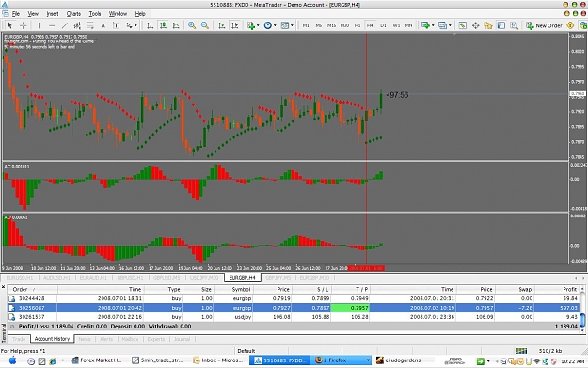Screen dimensions: 588x368
Task: Switch chart to line chart
Action: click(176, 25)
